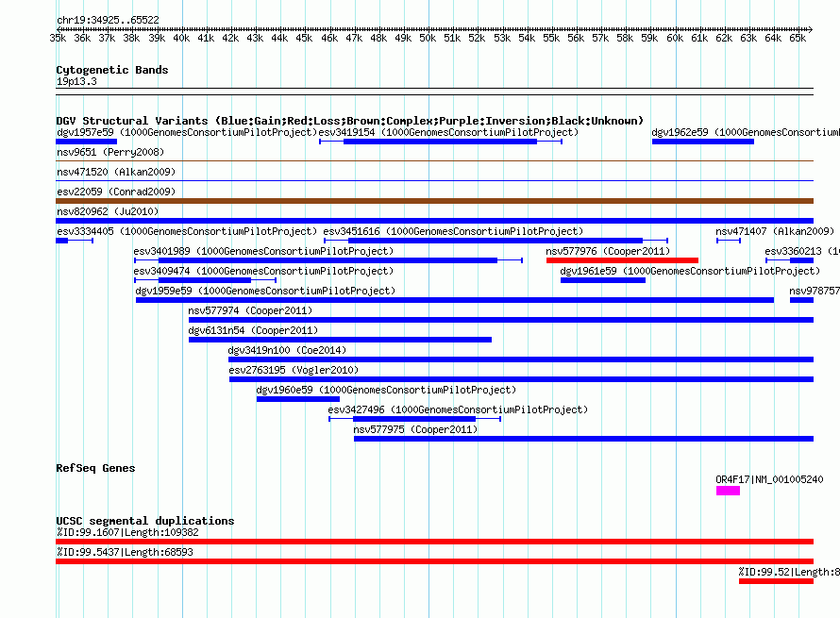Select the long dgv1959e59 gain bar
This screenshot has width=840, height=618.
[455, 300]
